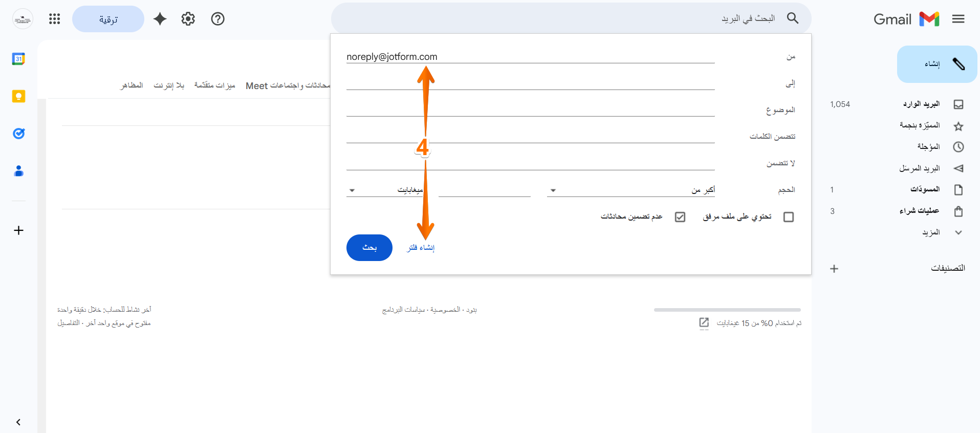
Task: Click the 'ترقية' upgrade button
Action: (108, 19)
